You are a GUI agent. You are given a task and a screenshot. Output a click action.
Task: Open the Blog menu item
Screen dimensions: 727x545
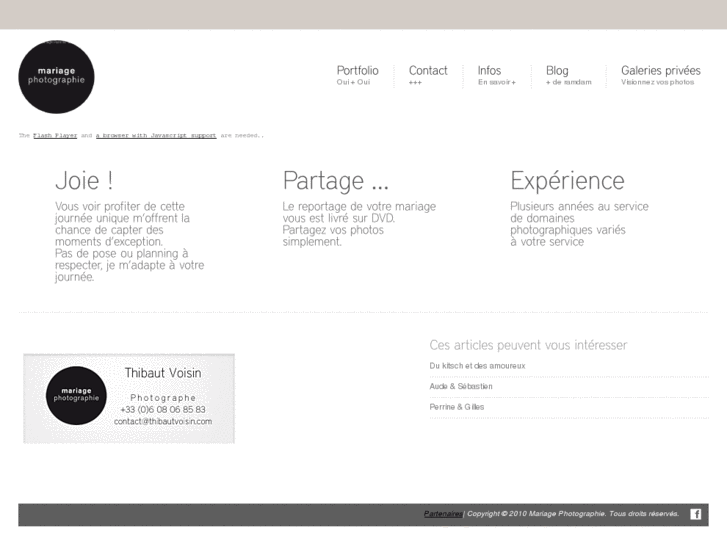pyautogui.click(x=568, y=75)
